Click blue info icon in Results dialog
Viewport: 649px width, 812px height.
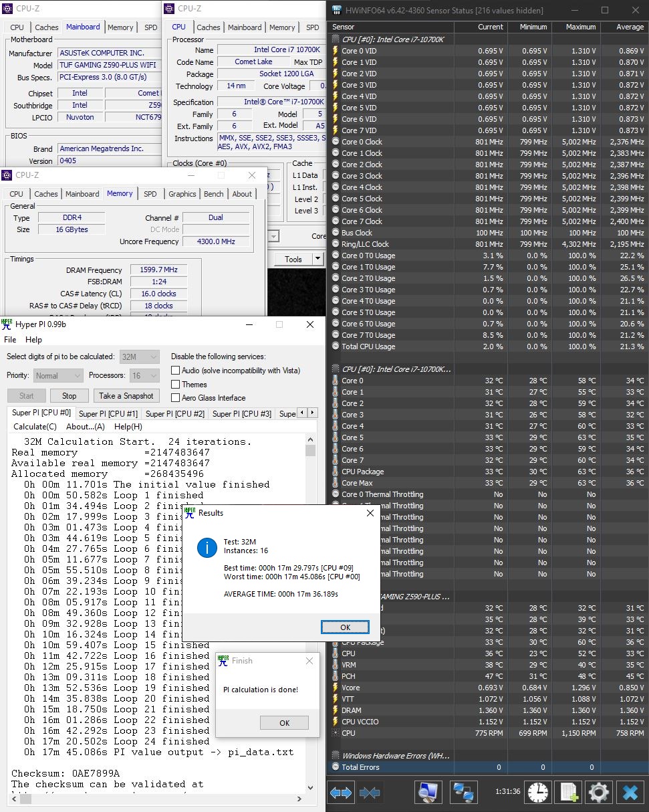[x=207, y=548]
